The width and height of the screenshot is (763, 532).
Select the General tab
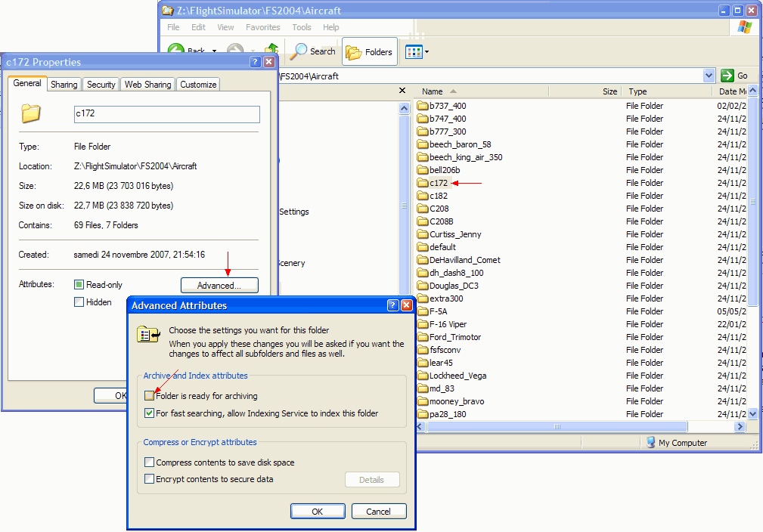[27, 83]
